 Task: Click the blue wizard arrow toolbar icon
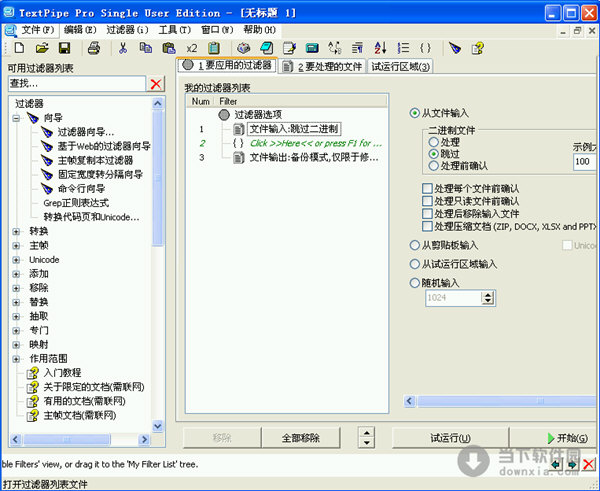(x=455, y=48)
